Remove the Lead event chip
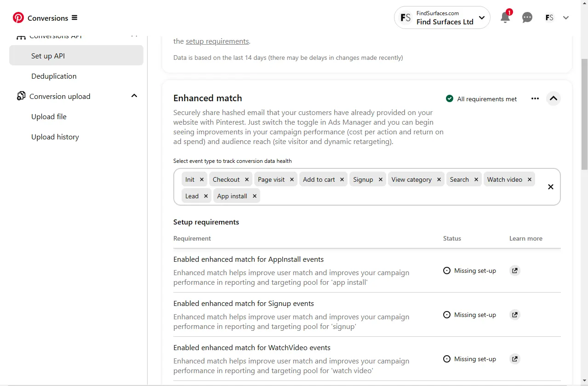Viewport: 588px width, 386px height. point(206,196)
